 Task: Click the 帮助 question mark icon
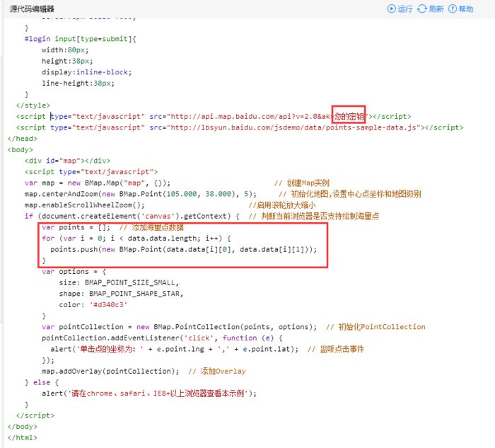[453, 8]
